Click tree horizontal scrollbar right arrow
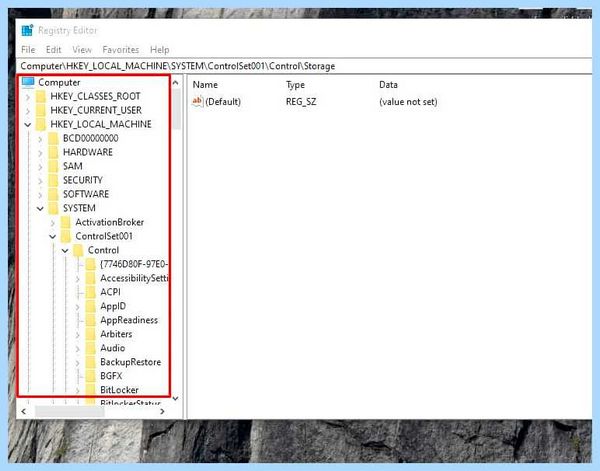The height and width of the screenshot is (471, 600). 162,412
